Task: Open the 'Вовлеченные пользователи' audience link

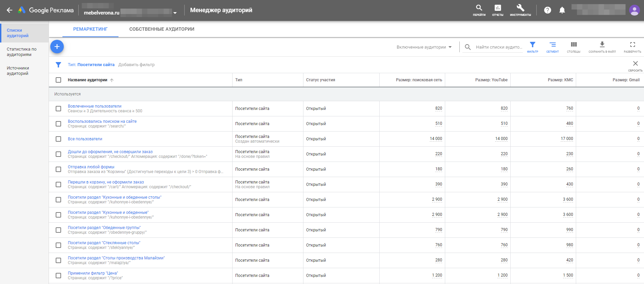Action: 95,106
